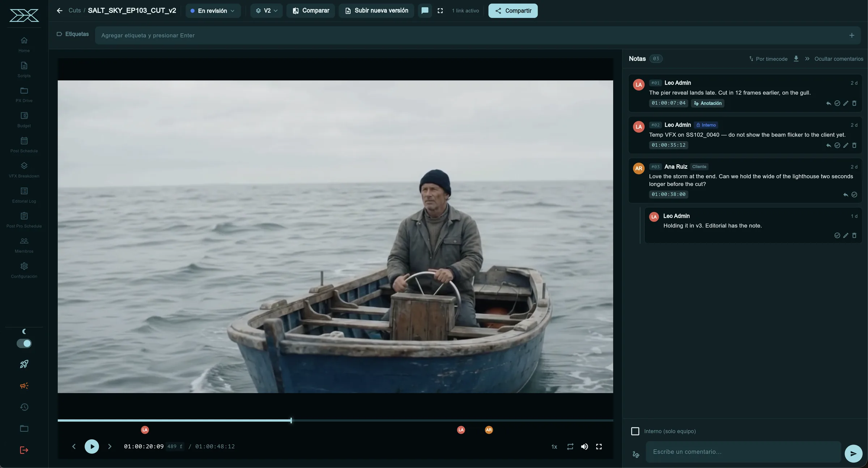868x468 pixels.
Task: Change sort order 'Por timecode'
Action: coord(768,59)
